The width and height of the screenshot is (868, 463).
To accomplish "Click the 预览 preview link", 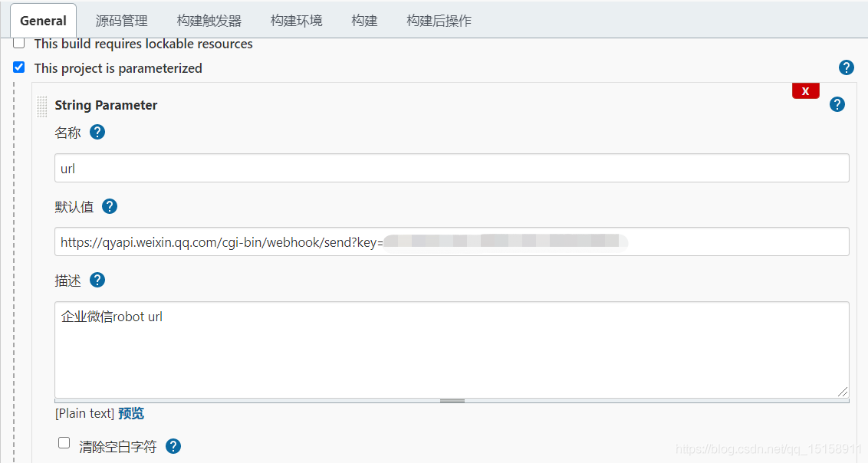I will [x=130, y=412].
